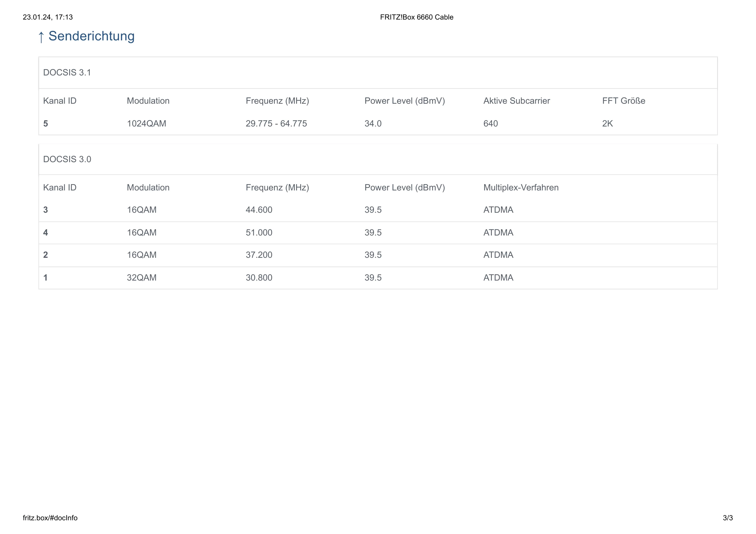Select Kanal ID 5 in DOCSIS 3.1
This screenshot has width=756, height=534.
[46, 124]
